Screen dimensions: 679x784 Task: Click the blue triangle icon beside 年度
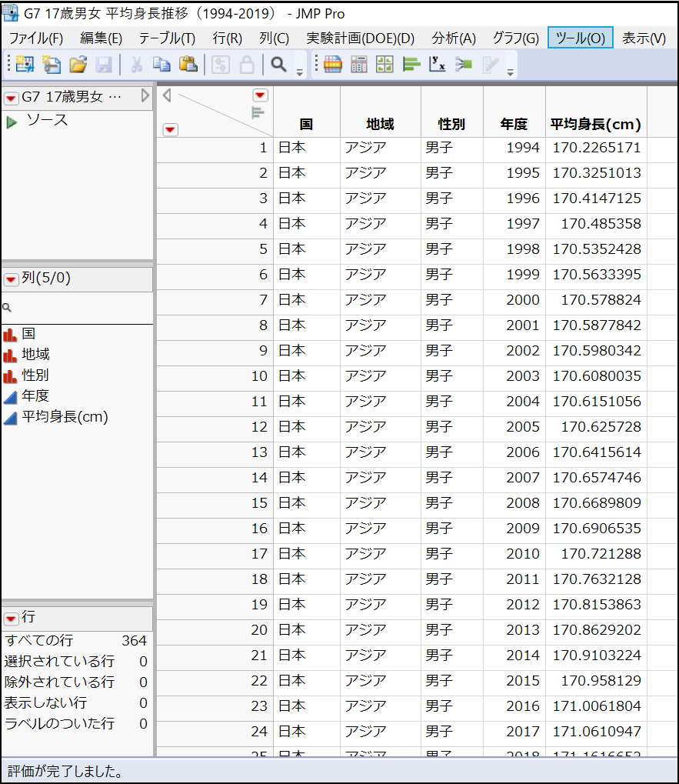pyautogui.click(x=10, y=396)
